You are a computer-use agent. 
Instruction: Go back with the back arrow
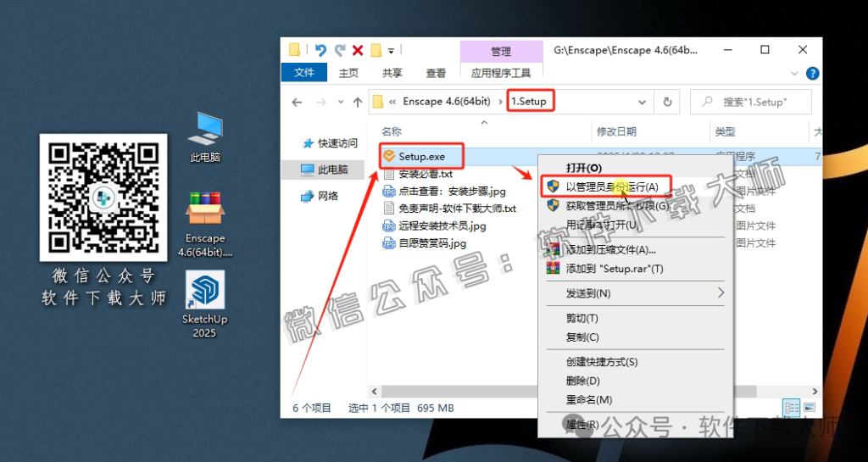click(x=298, y=103)
